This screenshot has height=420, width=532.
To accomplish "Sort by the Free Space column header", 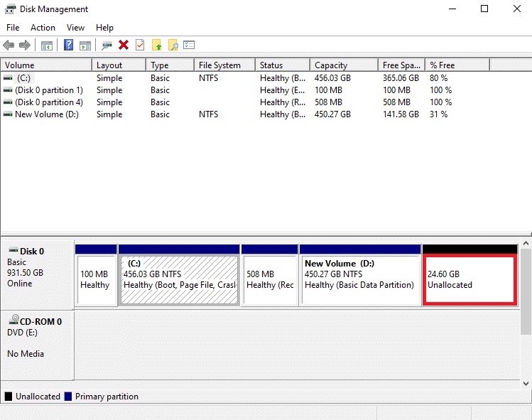I will coord(402,65).
